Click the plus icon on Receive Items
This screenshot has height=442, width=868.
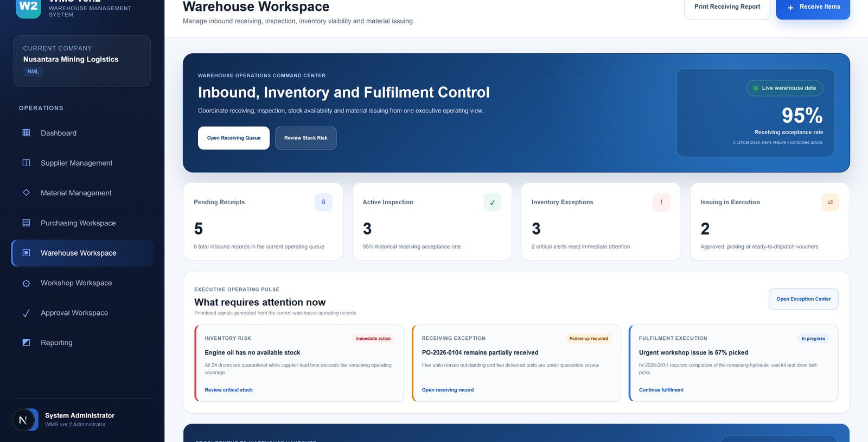coord(790,7)
